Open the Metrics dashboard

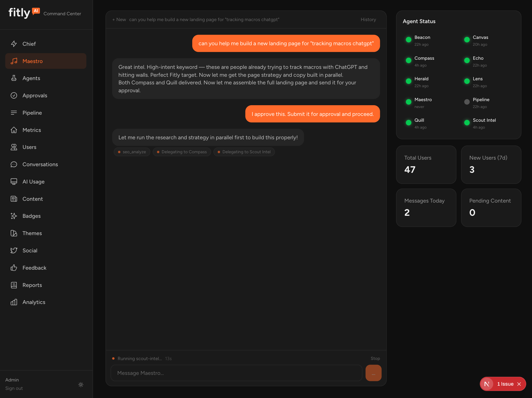point(32,130)
